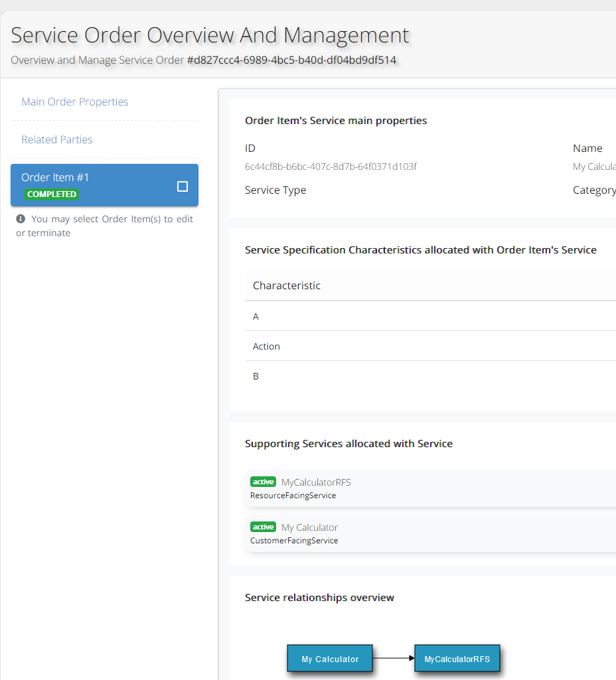This screenshot has width=616, height=680.
Task: Click the service ID value 6c44cf8b
Action: (331, 167)
